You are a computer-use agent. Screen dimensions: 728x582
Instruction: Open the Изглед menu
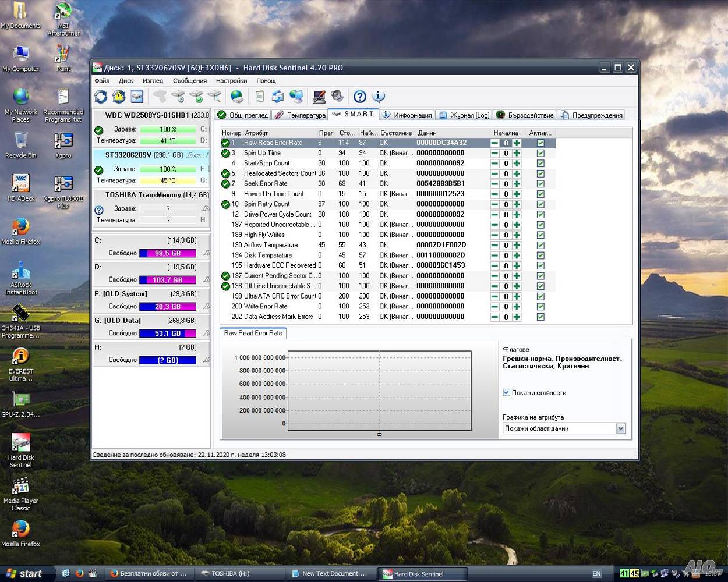click(153, 81)
